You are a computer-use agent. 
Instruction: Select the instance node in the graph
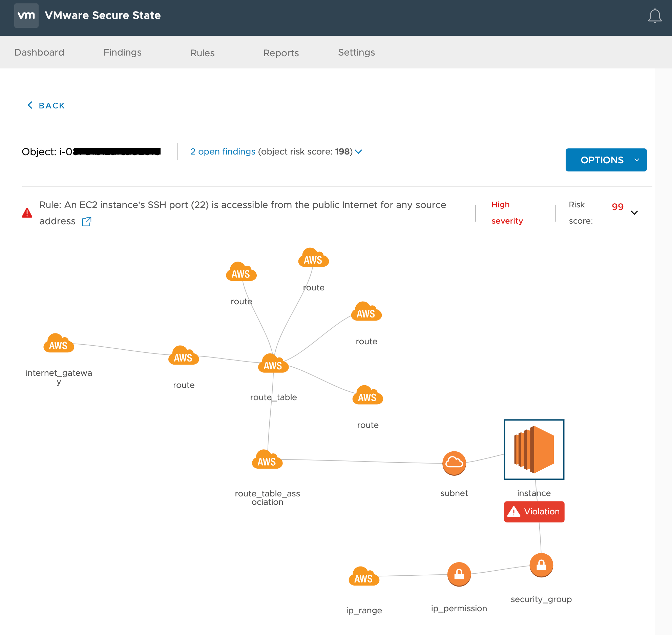tap(534, 450)
